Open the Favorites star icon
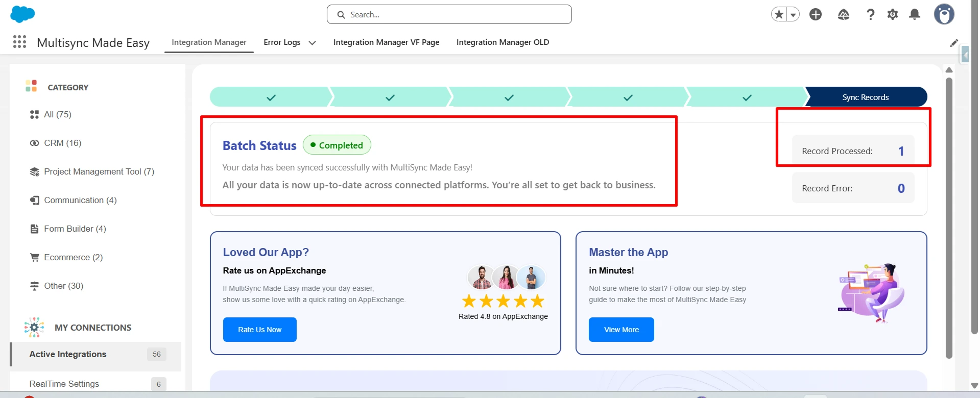The width and height of the screenshot is (980, 398). tap(779, 14)
